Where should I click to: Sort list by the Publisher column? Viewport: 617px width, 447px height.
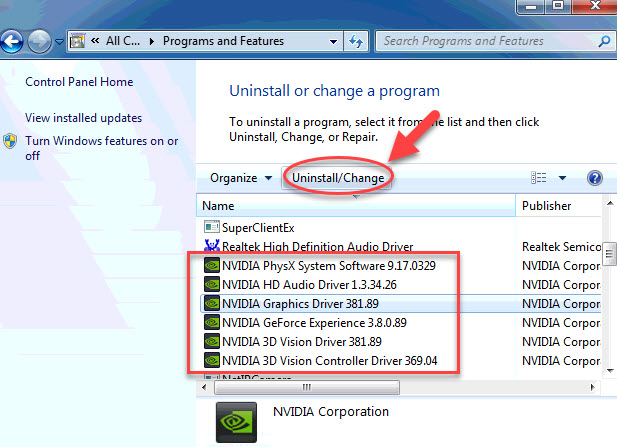pyautogui.click(x=558, y=206)
